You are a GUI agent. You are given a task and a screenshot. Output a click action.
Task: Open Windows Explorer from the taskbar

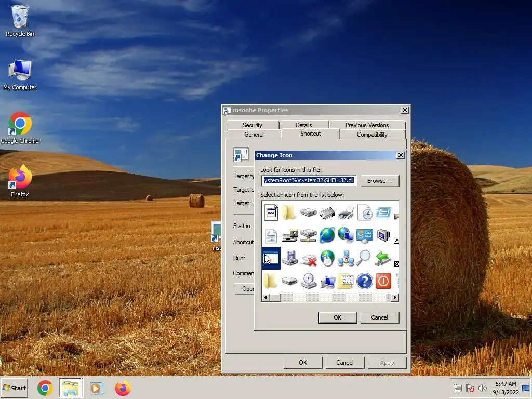[70, 388]
